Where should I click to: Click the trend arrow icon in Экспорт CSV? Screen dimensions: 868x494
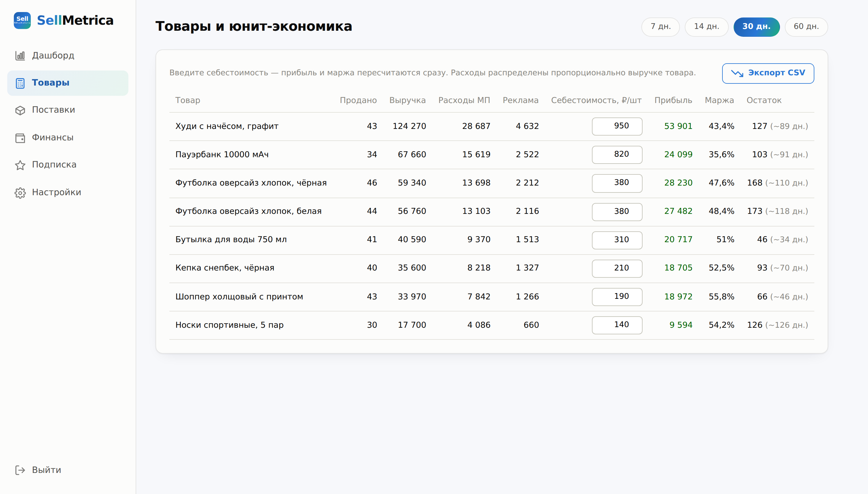tap(737, 73)
